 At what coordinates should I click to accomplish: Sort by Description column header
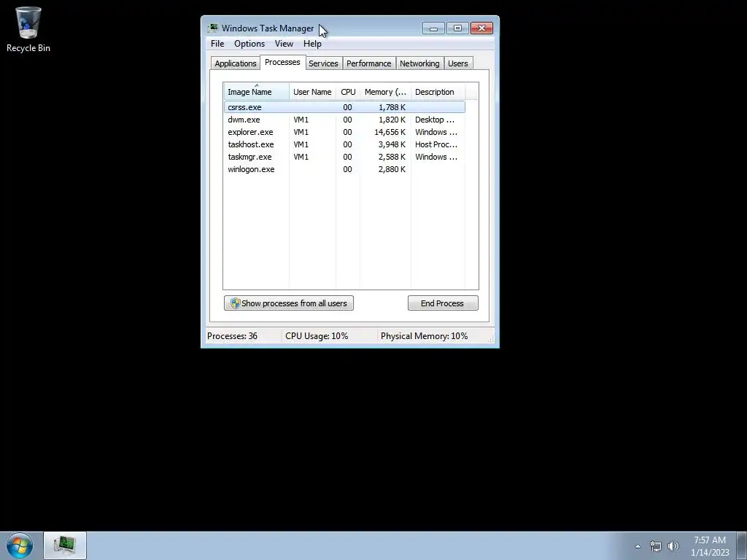pyautogui.click(x=438, y=91)
